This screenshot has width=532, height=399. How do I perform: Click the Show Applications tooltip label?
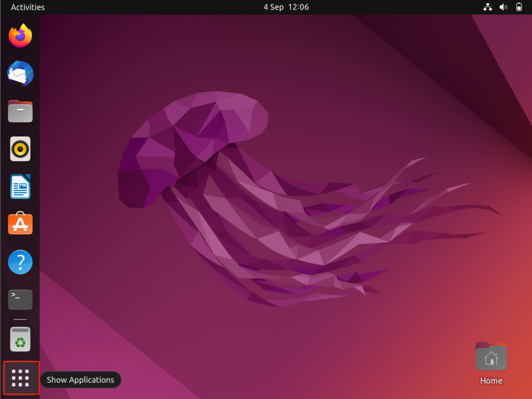[80, 380]
